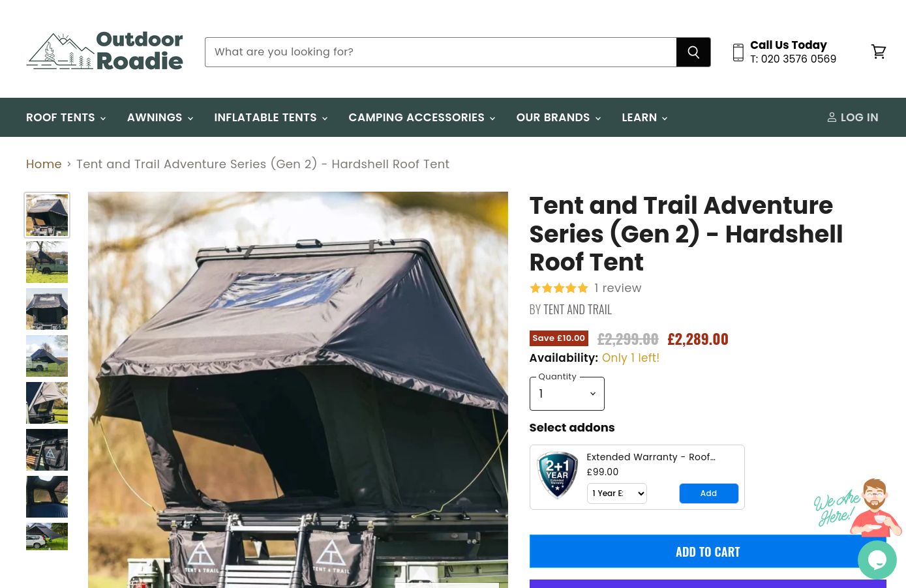Add the Extended Warranty addon
Image resolution: width=906 pixels, height=588 pixels.
(709, 493)
